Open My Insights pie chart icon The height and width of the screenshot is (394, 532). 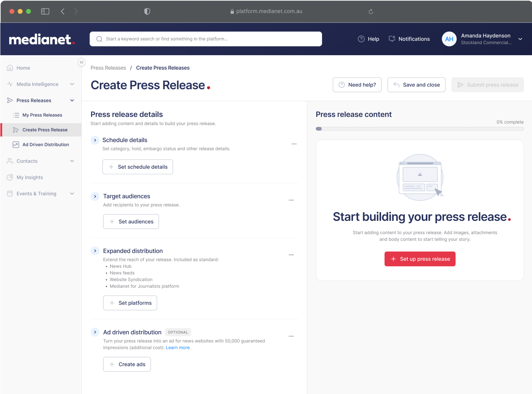coord(10,177)
